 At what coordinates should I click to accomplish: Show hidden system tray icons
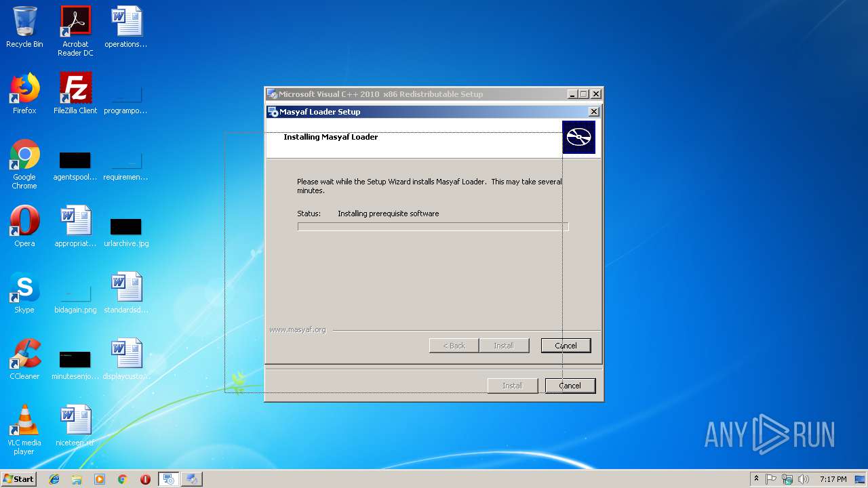[x=756, y=479]
